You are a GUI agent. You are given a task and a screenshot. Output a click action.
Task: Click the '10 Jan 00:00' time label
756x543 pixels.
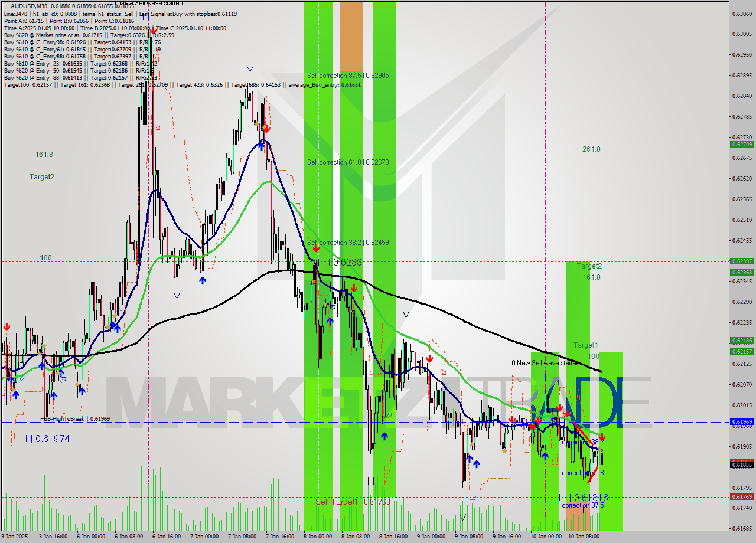[x=545, y=537]
